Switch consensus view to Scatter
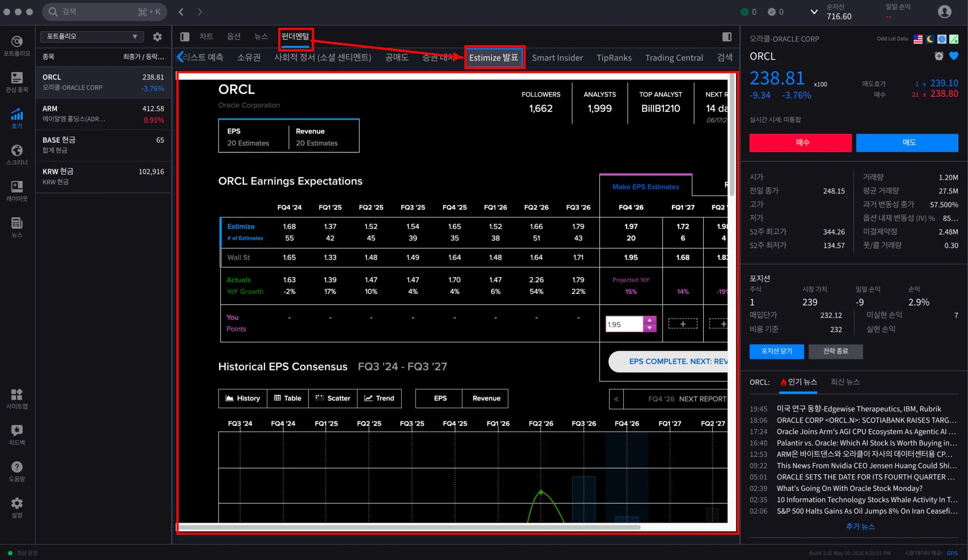968x560 pixels. (333, 398)
